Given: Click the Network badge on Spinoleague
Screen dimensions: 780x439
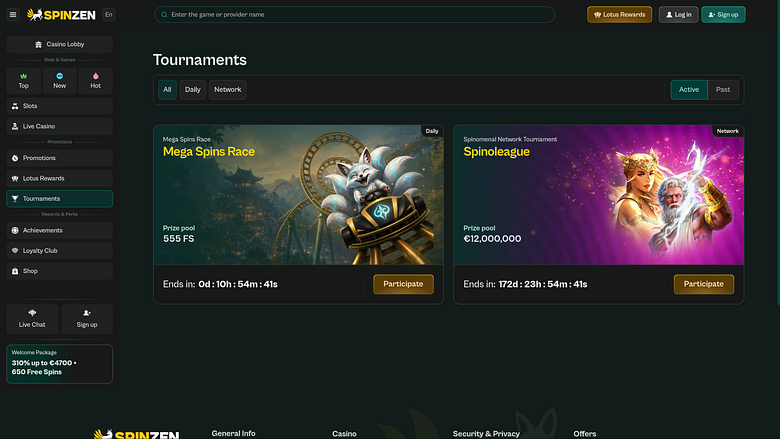Looking at the screenshot, I should [728, 131].
